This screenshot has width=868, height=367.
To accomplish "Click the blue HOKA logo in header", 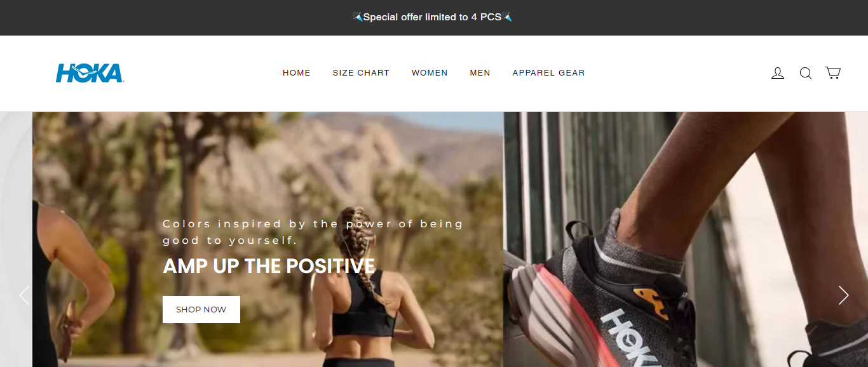I will tap(90, 73).
